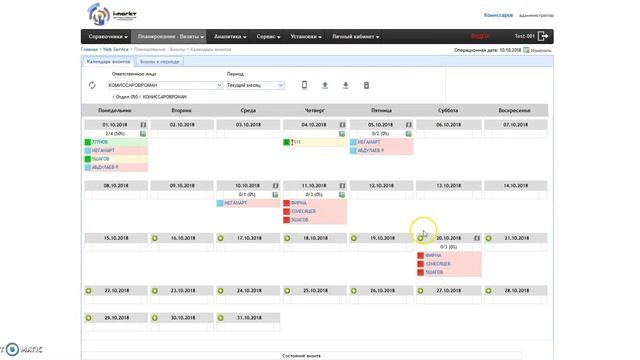Open the АБДУЛАЕВ visit on 05.10.2018
Viewport: 640px width, 360px height.
tap(371, 151)
